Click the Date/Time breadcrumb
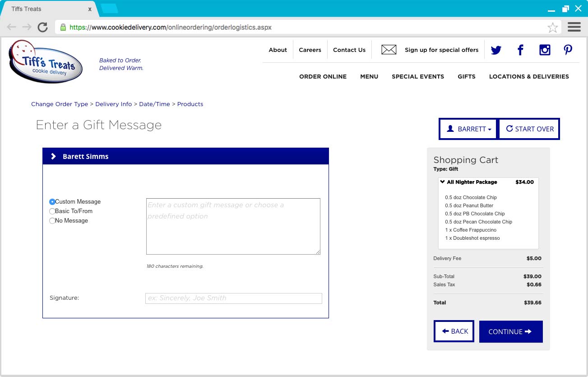The image size is (588, 377). tap(154, 104)
